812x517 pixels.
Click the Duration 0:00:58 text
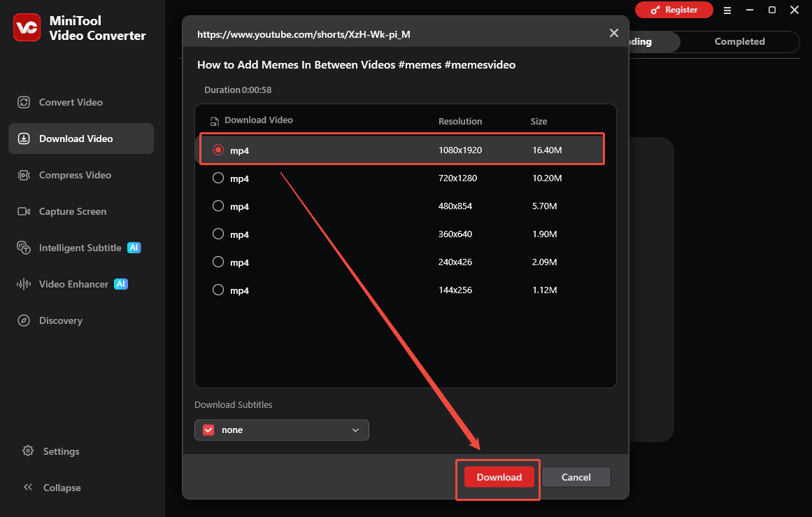point(238,90)
